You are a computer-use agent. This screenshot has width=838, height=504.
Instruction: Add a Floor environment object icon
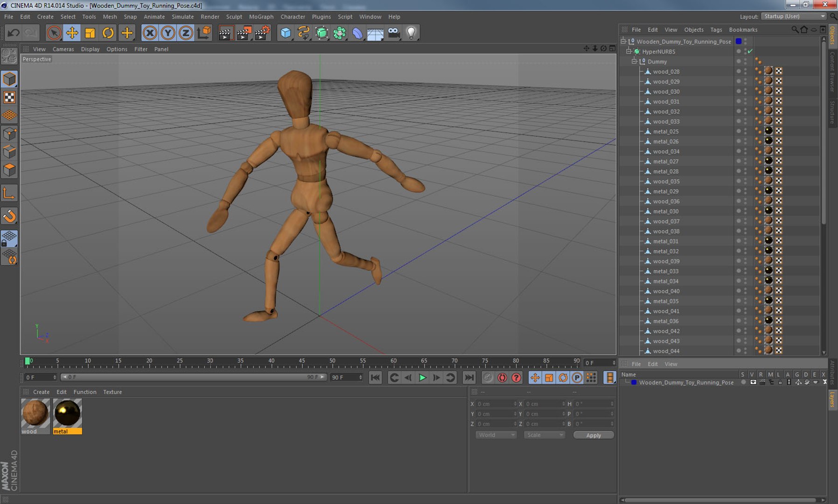(x=375, y=33)
